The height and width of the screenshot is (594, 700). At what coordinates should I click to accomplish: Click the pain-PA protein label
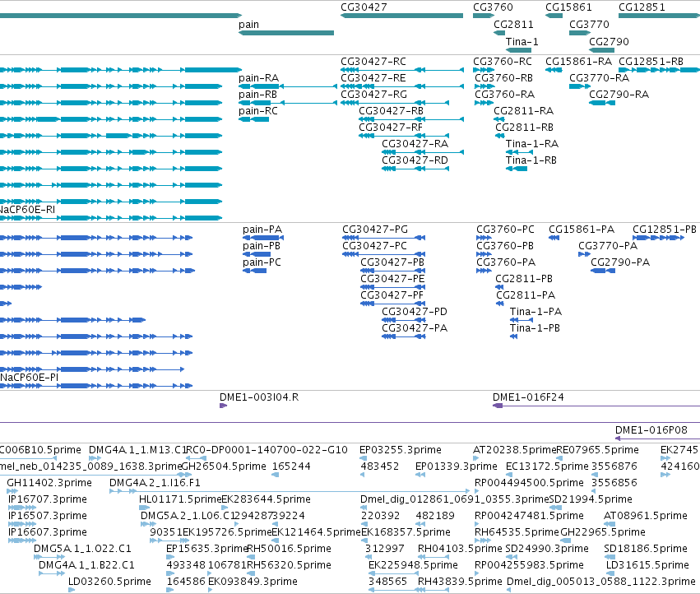click(262, 230)
